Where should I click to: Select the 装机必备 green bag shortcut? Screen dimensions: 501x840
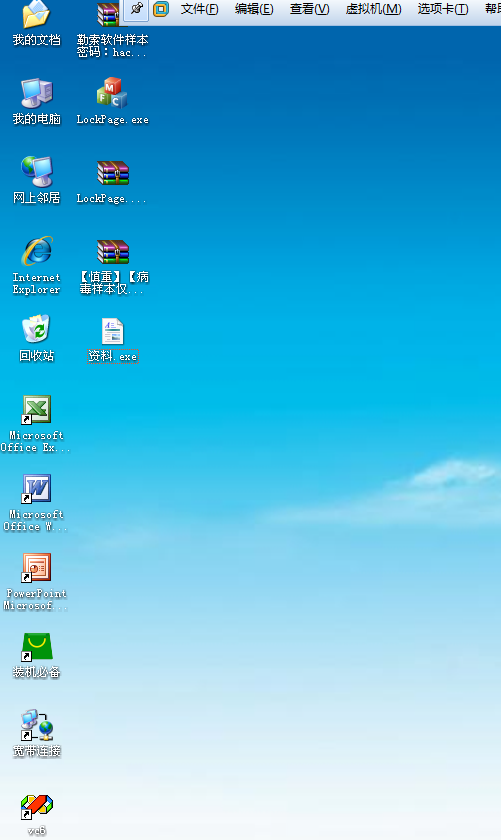(36, 647)
